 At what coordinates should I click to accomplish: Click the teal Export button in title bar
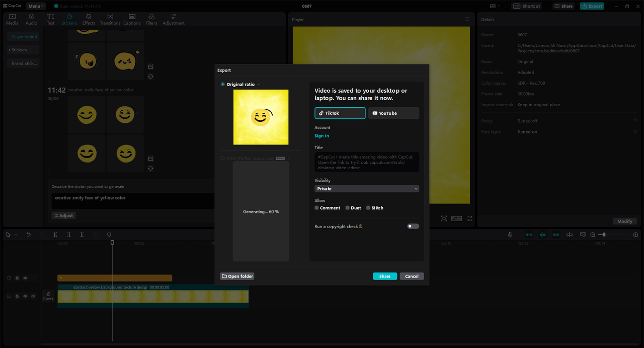592,6
